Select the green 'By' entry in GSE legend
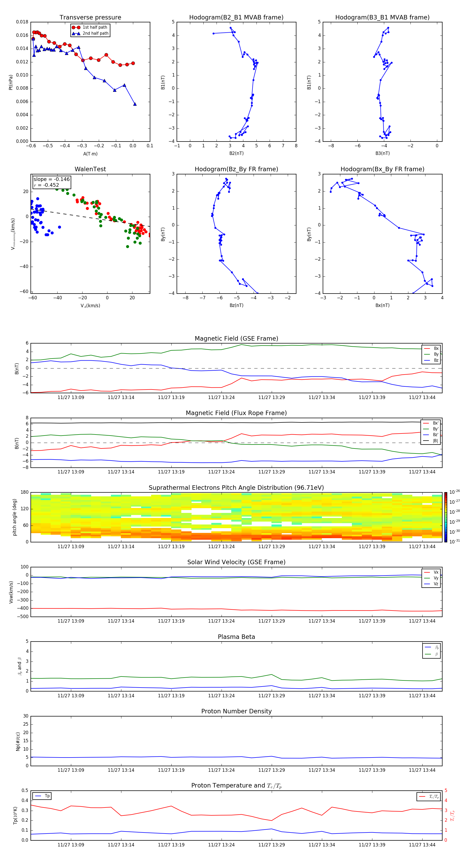The image size is (473, 868). (431, 354)
